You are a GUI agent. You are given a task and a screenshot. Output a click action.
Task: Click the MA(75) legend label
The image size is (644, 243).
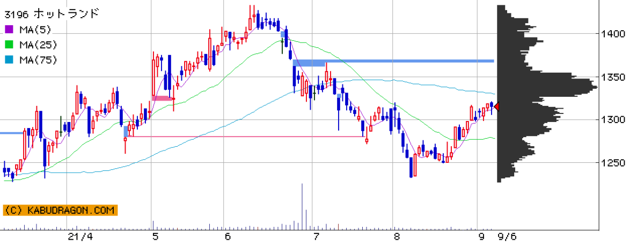pos(38,59)
